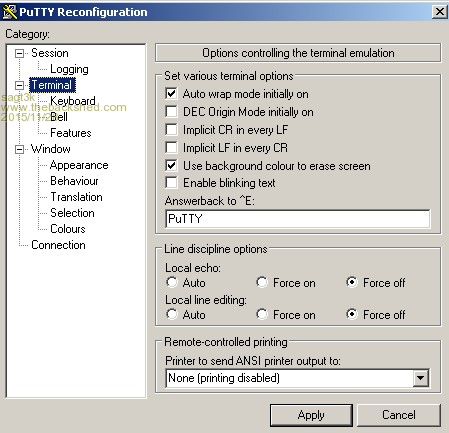Enable blinking text checkbox
The image size is (449, 433).
coord(171,183)
